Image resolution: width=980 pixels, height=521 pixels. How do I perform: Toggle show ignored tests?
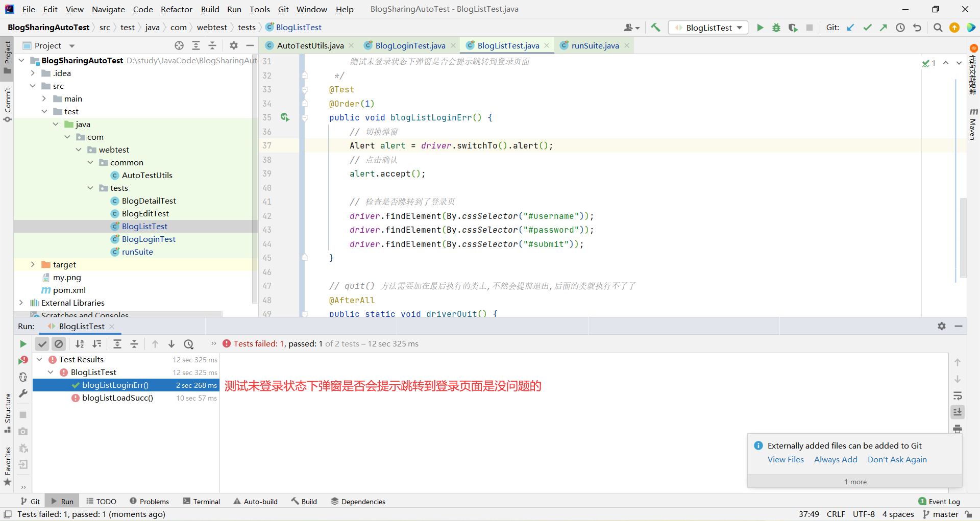point(59,344)
